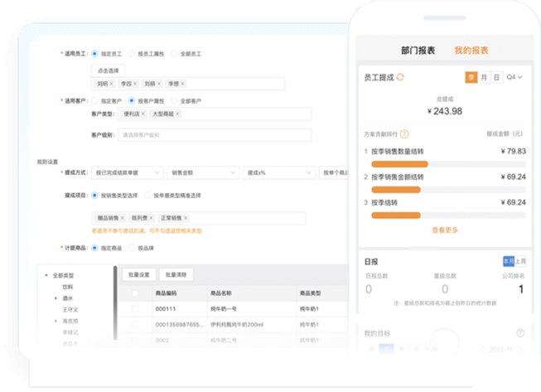Image resolution: width=541 pixels, height=392 pixels.
Task: Expand the 酒水 tree node
Action: pos(56,298)
